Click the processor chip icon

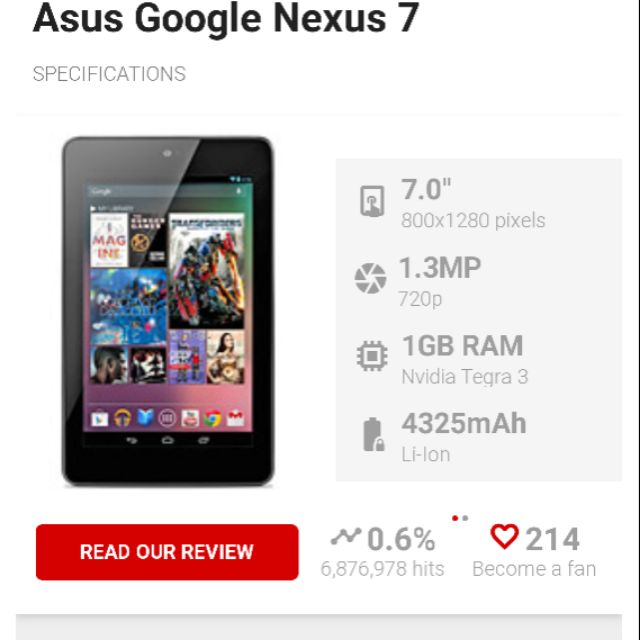(372, 356)
